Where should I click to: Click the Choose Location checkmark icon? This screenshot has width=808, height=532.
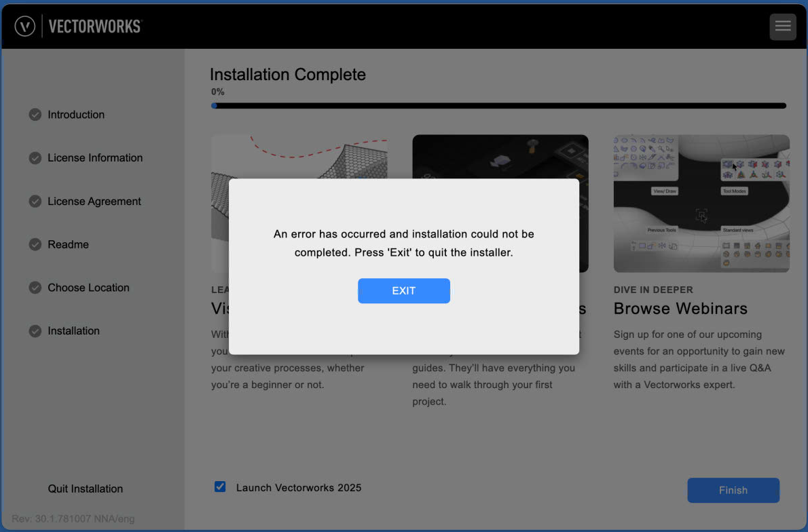click(x=35, y=288)
